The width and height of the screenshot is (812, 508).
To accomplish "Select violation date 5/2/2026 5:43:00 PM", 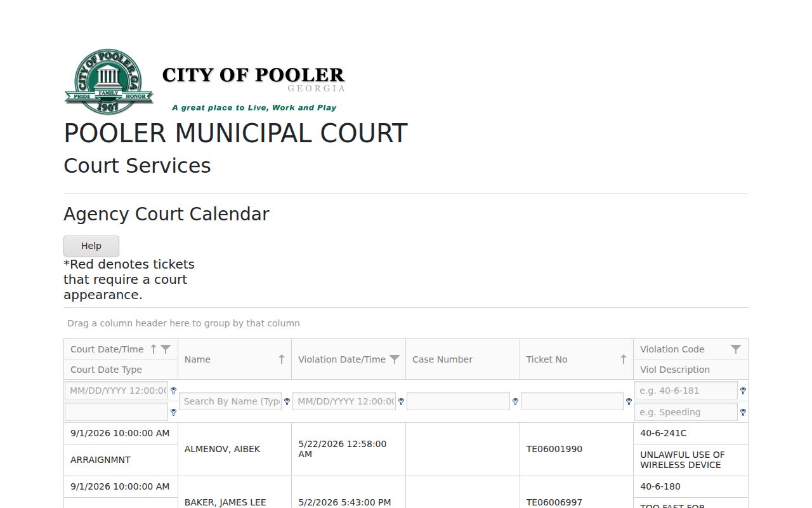I will [x=344, y=502].
